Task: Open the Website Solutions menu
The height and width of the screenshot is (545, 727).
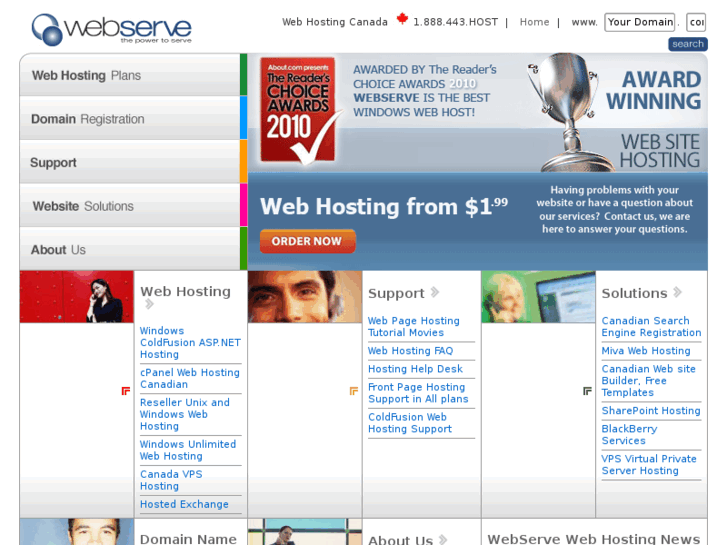Action: coord(133,206)
